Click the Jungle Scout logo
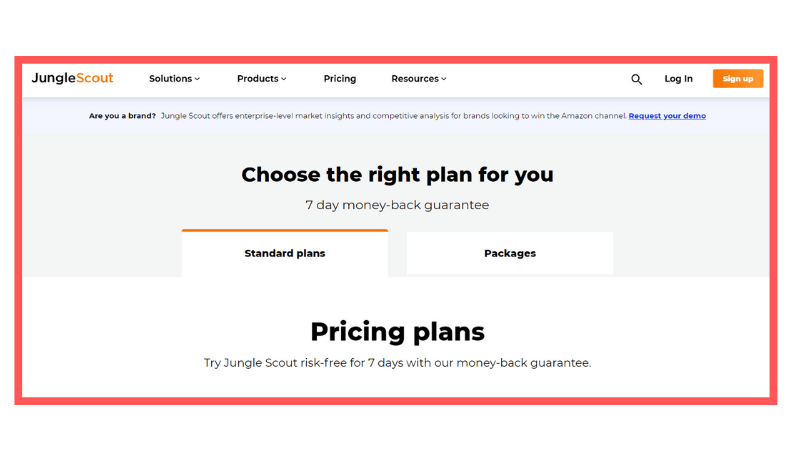Viewport: 800px width, 450px height. [x=72, y=78]
